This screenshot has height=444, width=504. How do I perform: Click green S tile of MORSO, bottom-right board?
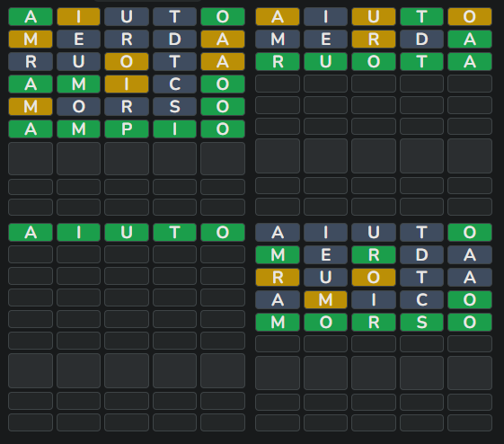421,322
